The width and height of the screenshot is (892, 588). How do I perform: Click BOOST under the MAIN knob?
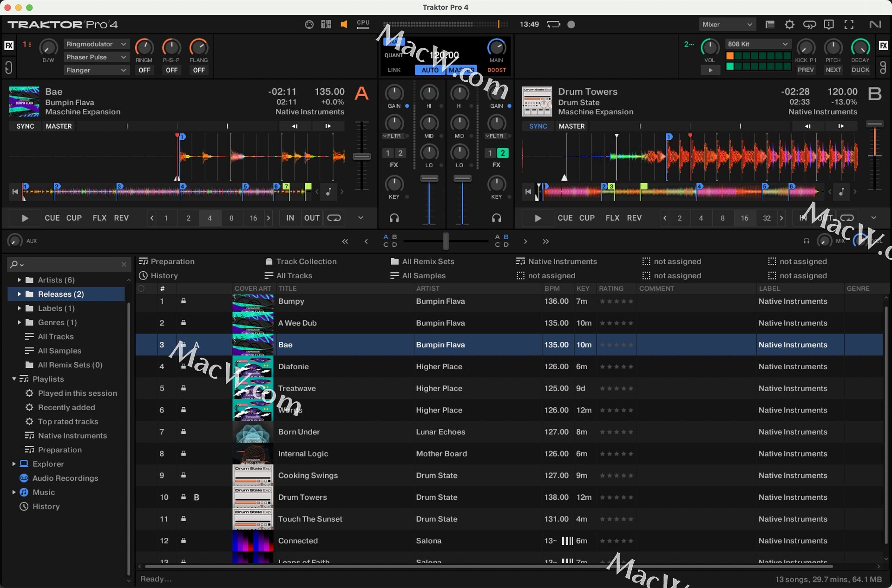point(496,70)
